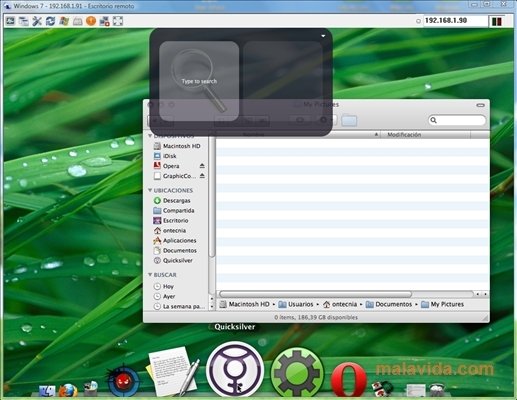Viewport: 517px width, 400px height.
Task: Launch Opera browser from the dock
Action: coord(349,379)
